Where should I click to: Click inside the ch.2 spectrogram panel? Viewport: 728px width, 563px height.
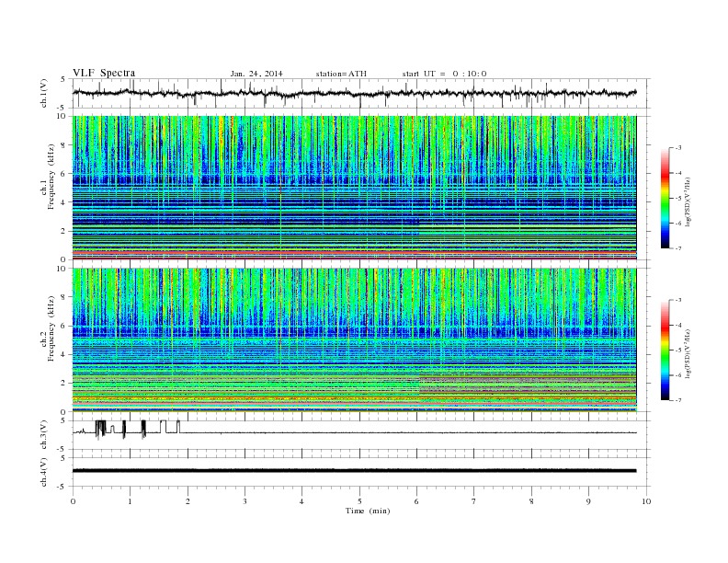(x=354, y=339)
